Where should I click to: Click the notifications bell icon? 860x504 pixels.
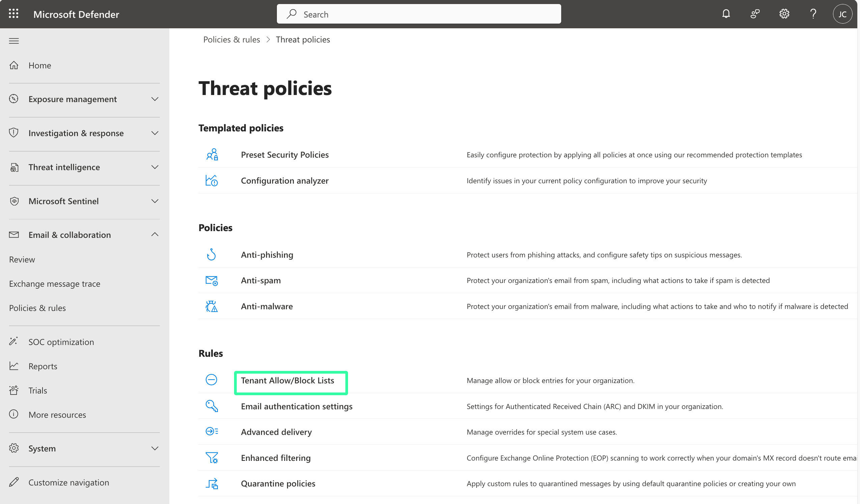[726, 14]
